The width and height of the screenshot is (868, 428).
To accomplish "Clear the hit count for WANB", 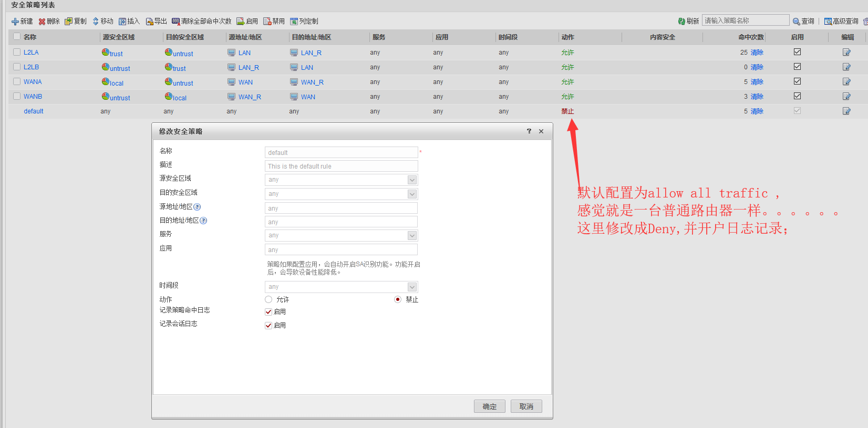I will [757, 97].
